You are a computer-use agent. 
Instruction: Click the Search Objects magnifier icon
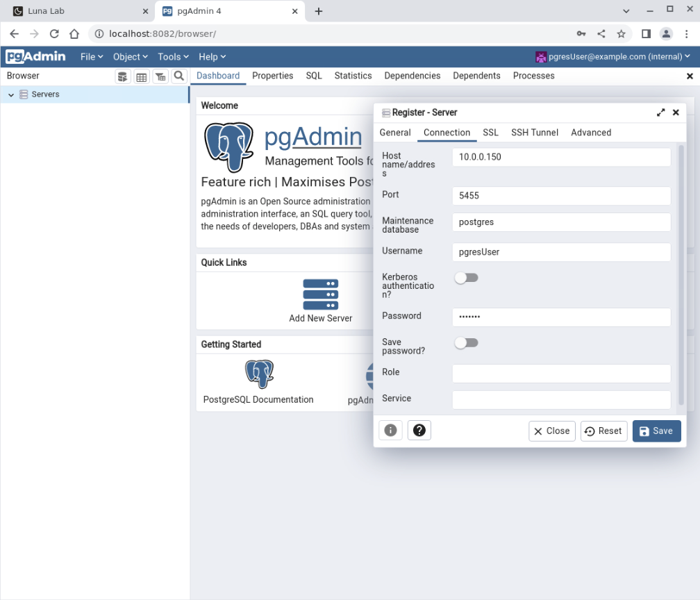coord(179,76)
